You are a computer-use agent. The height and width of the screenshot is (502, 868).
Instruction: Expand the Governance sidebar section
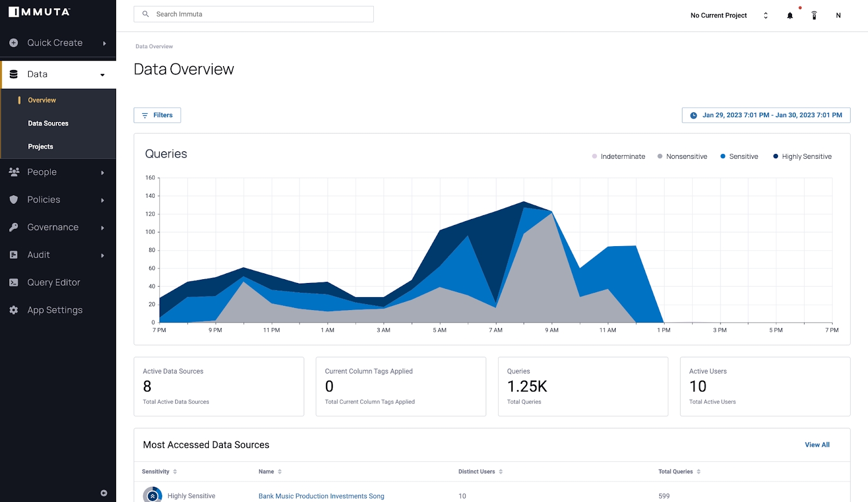pos(58,228)
